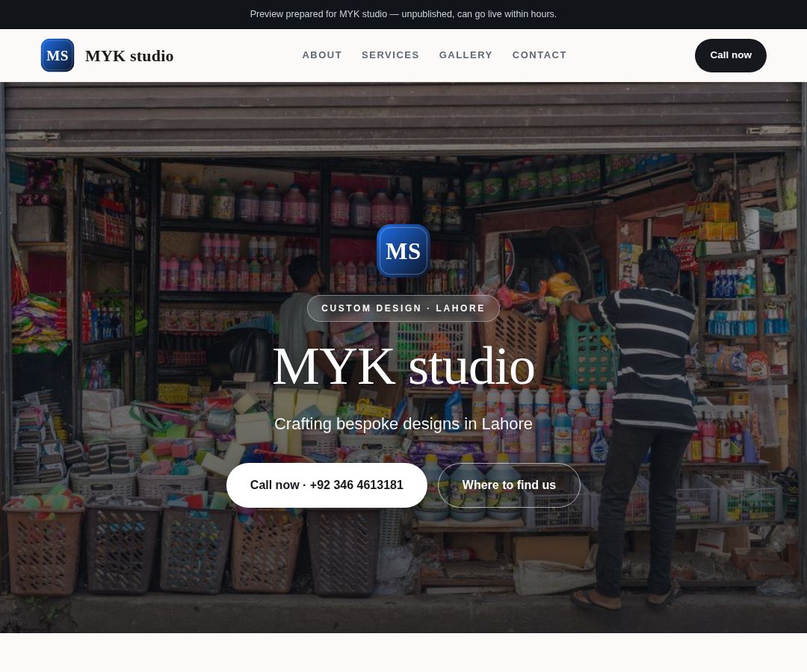
Task: Go to Services in the navigation bar
Action: [x=391, y=55]
